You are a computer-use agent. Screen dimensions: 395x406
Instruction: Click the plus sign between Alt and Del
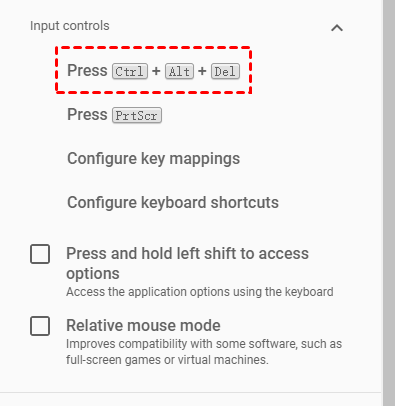point(202,71)
